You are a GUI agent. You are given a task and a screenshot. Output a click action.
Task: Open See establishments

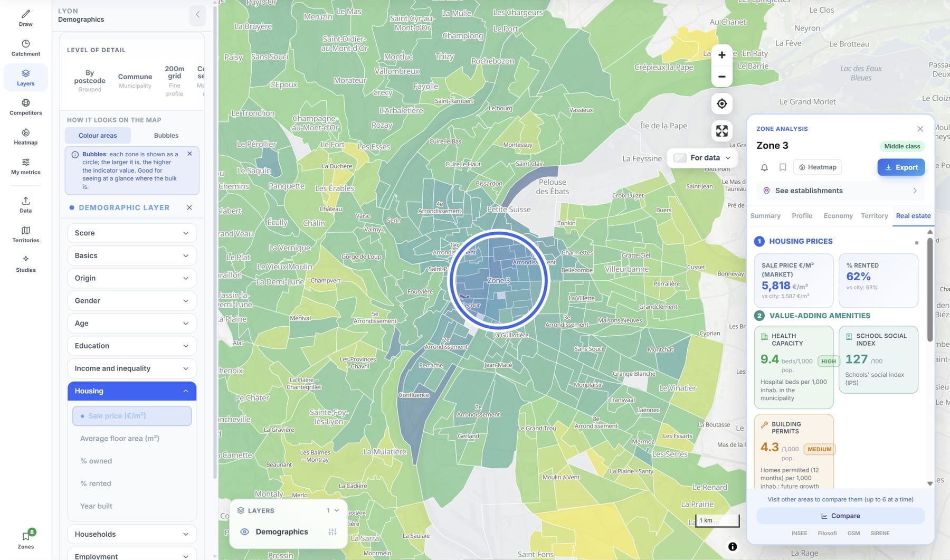click(841, 191)
